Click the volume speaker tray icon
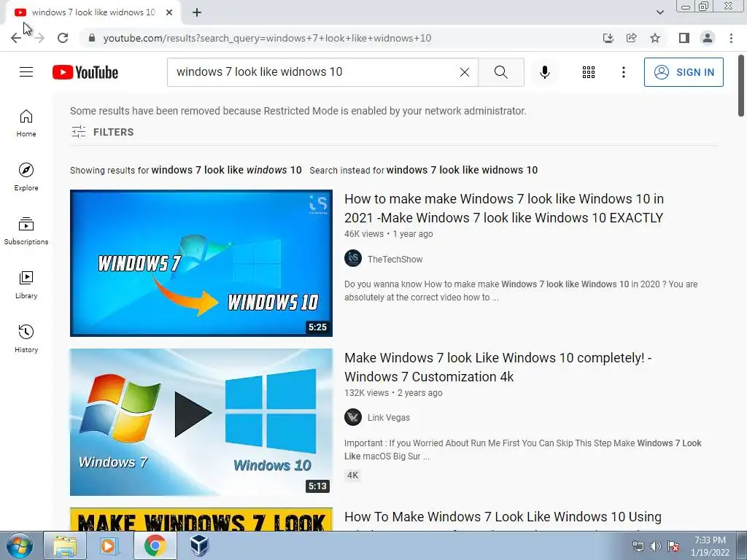Screen dimensions: 747x560 [x=656, y=546]
